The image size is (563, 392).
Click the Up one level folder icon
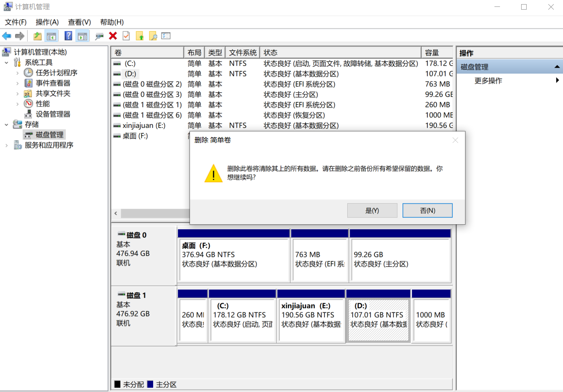pos(38,36)
